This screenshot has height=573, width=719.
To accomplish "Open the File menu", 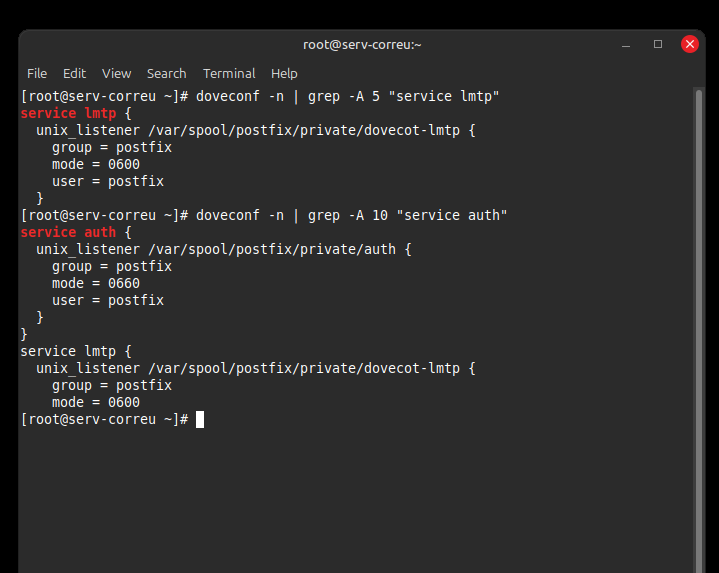I will [x=37, y=73].
